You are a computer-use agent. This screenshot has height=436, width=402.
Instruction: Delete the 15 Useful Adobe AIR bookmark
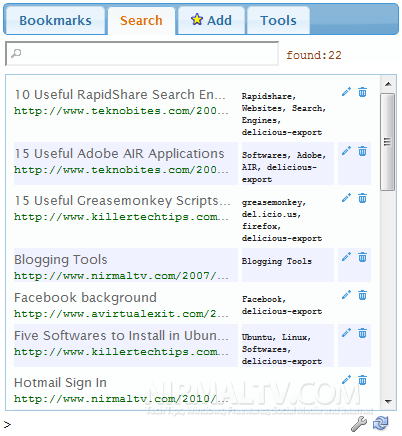coord(362,151)
